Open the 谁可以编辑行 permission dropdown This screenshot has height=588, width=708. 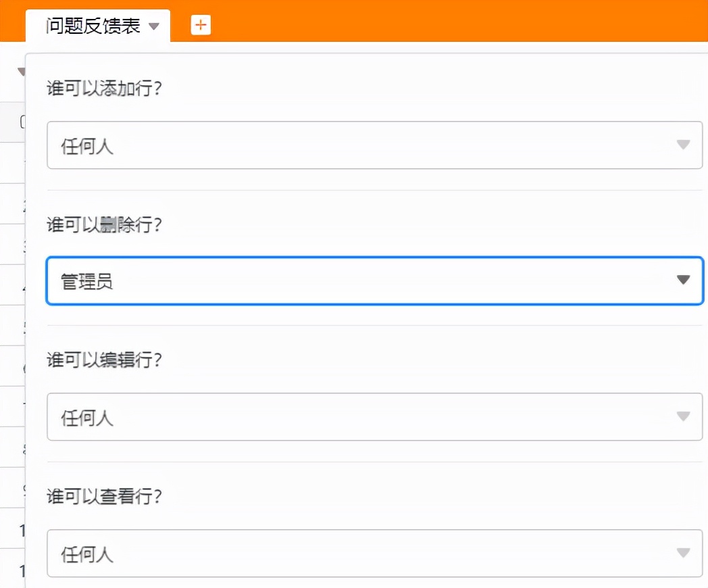coord(374,416)
